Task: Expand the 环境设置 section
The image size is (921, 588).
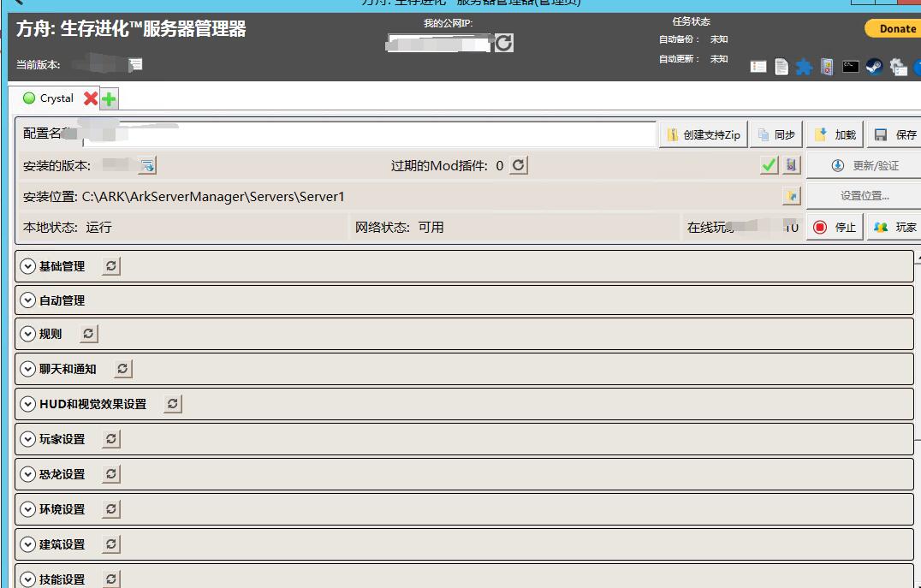Action: pos(27,509)
